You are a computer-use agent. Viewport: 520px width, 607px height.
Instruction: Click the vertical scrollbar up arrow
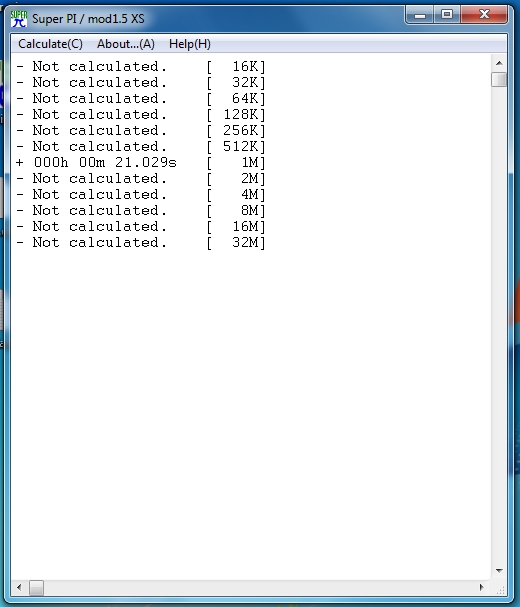[499, 63]
